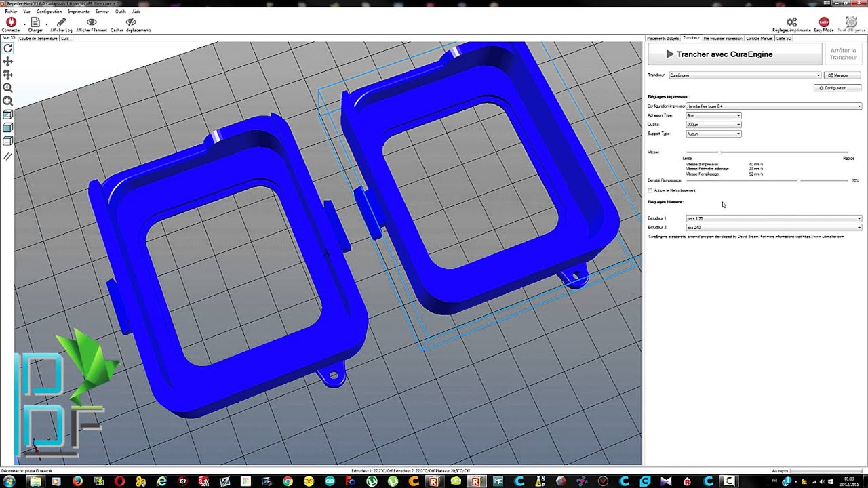Select the move viewpoint arrows tool
This screenshot has height=488, width=868.
[x=8, y=62]
